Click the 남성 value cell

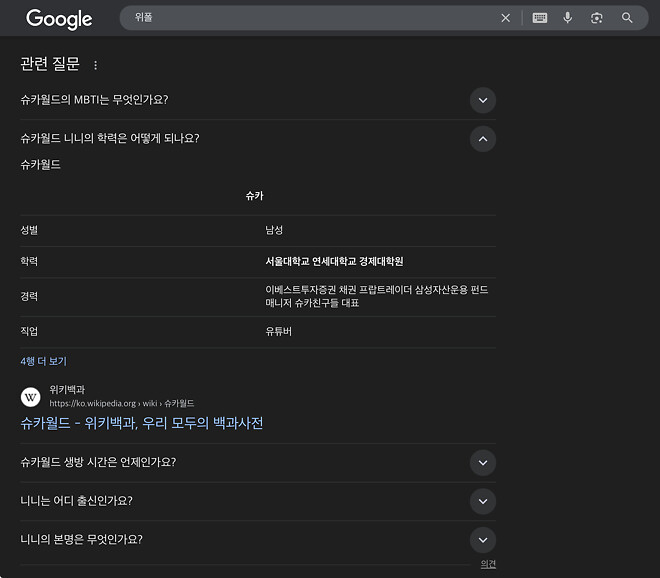coord(274,230)
